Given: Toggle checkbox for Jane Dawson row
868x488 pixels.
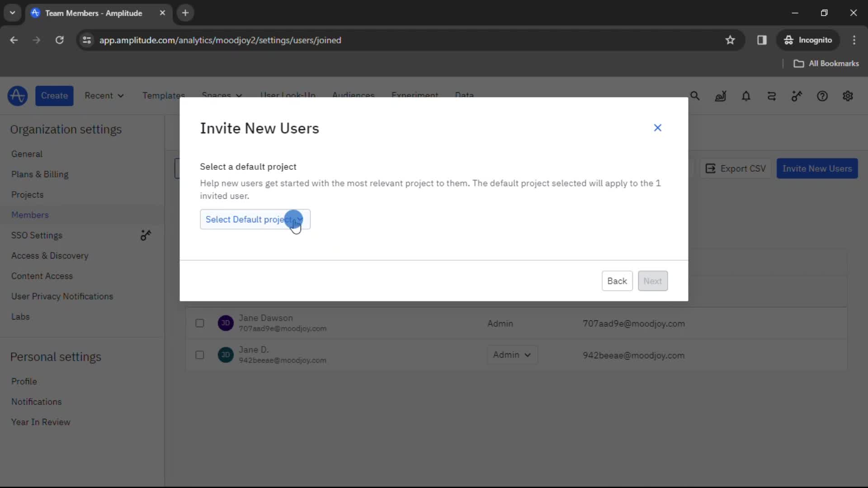Looking at the screenshot, I should point(200,323).
